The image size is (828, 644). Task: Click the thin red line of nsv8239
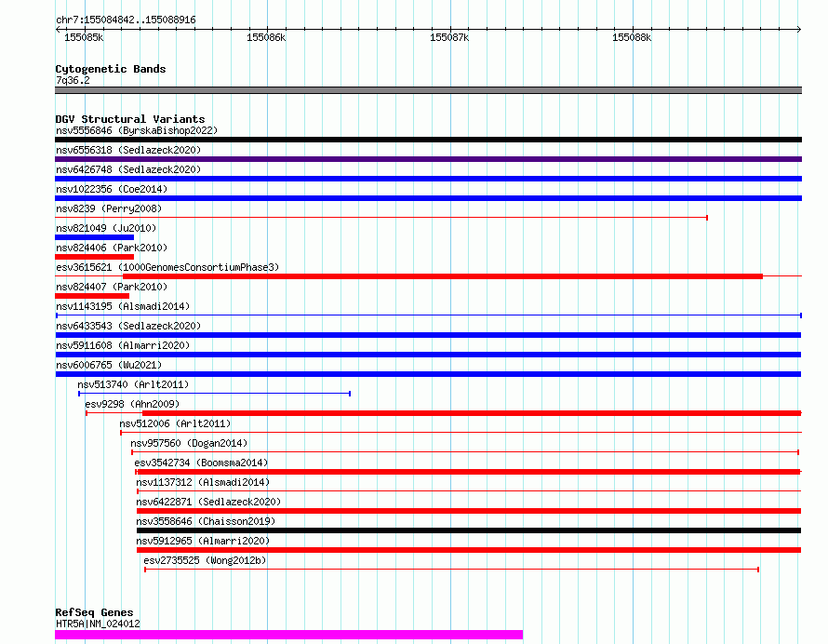point(381,218)
